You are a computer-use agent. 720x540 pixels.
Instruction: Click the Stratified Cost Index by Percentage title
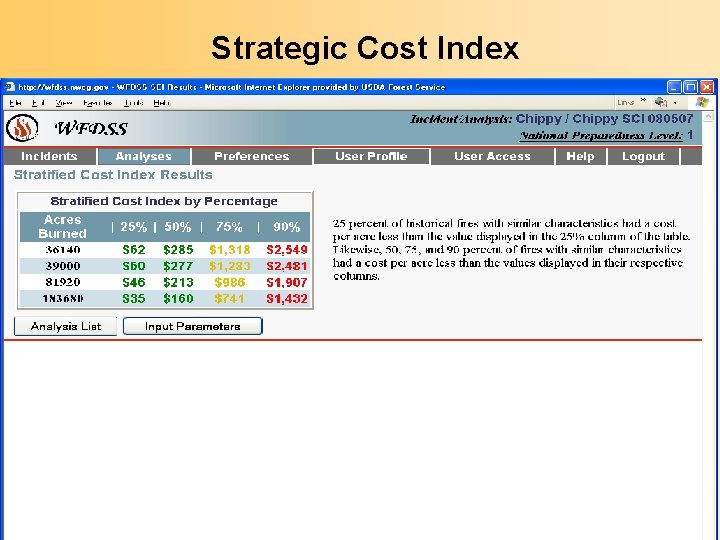(164, 201)
